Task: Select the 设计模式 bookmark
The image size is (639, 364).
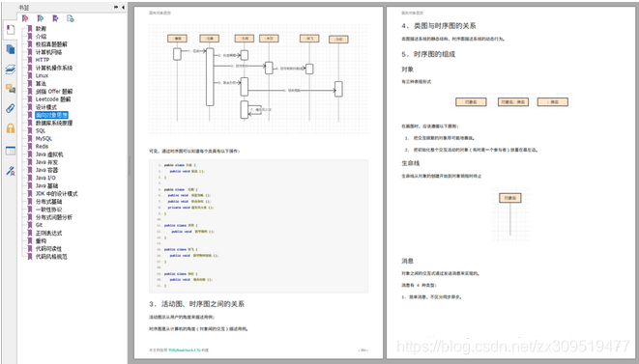Action: 46,107
